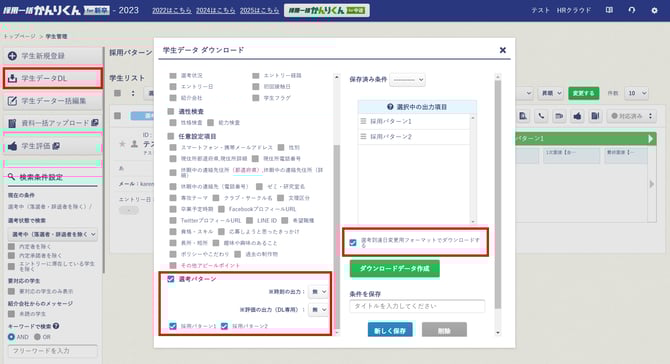Image resolution: width=670 pixels, height=364 pixels.
Task: Click the magnifier icon of 検索条件設定
Action: pos(11,176)
